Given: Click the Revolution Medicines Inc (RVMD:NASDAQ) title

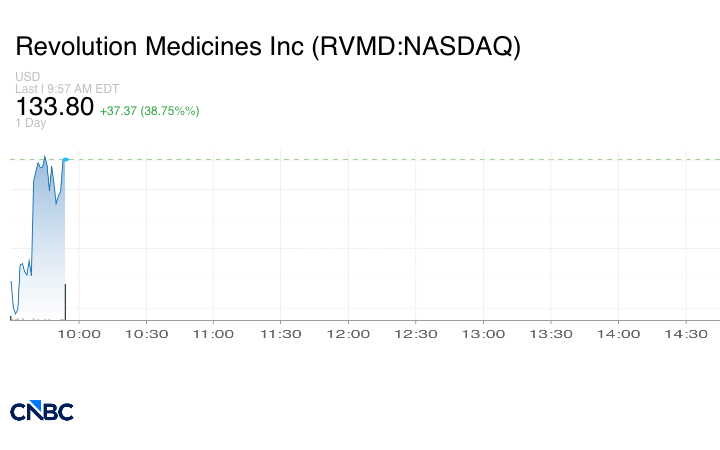Looking at the screenshot, I should click(x=268, y=47).
